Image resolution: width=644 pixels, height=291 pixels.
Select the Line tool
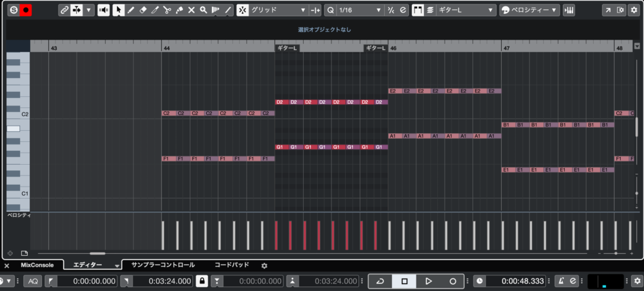(227, 10)
